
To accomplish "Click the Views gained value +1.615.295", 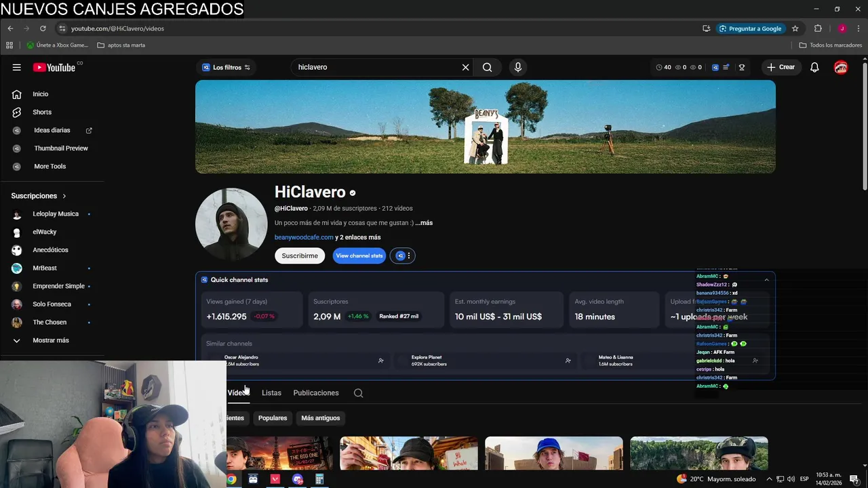I will tap(226, 317).
